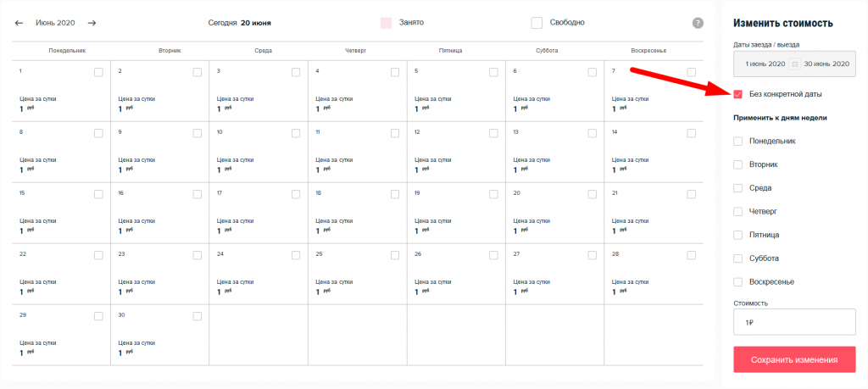Select day checkbox for June 15
868x389 pixels.
99,194
